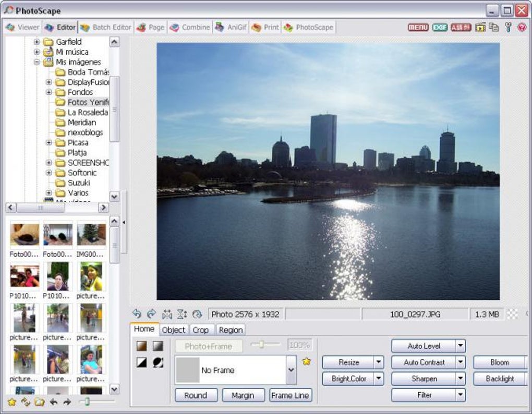Click the rotate counter-clockwise icon
Image resolution: width=532 pixels, height=414 pixels.
(x=137, y=314)
